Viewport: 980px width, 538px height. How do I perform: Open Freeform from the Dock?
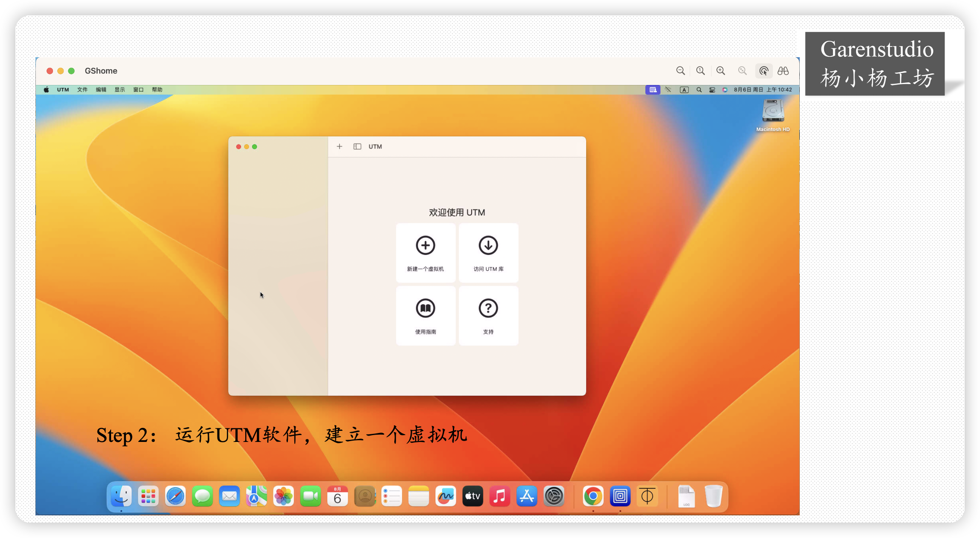pos(446,496)
